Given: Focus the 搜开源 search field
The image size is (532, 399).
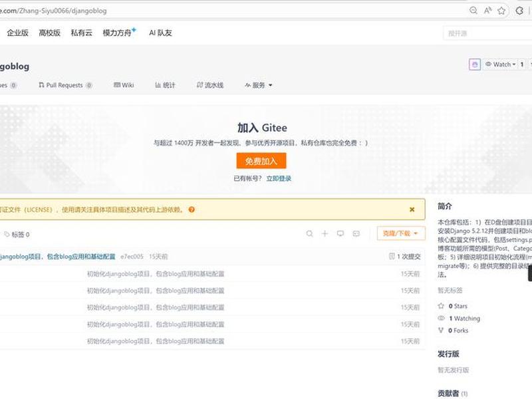Looking at the screenshot, I should 487,34.
